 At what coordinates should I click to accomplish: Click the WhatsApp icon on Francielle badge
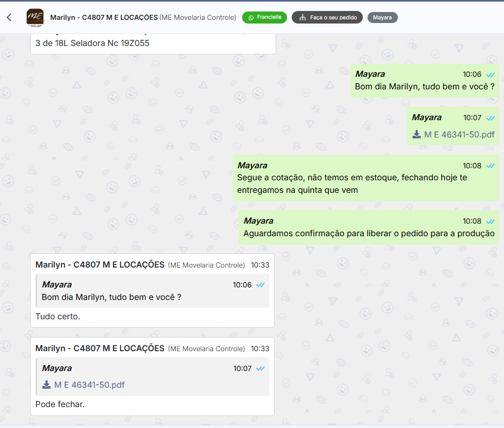pyautogui.click(x=251, y=17)
